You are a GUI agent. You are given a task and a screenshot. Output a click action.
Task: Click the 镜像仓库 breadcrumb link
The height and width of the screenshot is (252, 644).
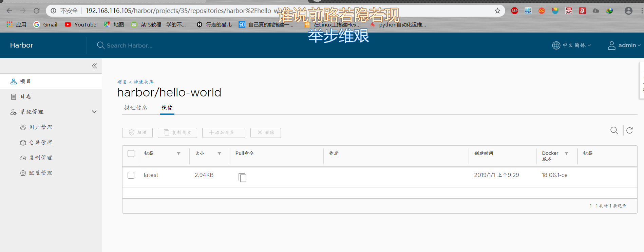coord(144,82)
